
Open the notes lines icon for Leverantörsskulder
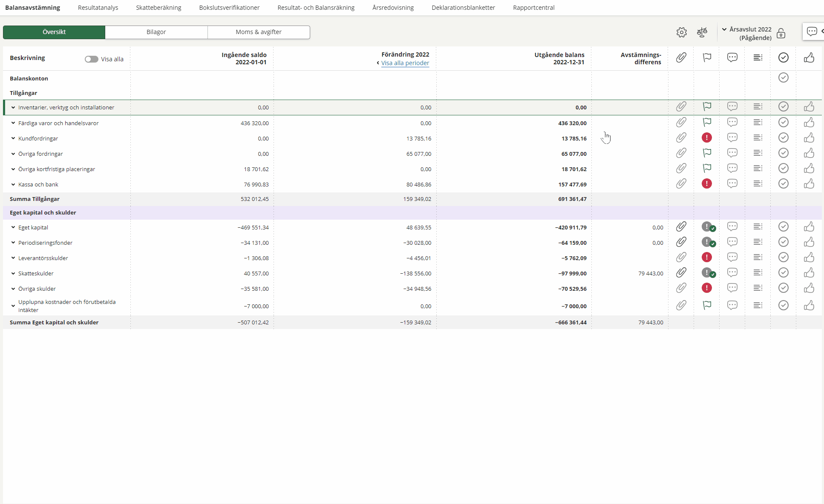[x=758, y=258]
